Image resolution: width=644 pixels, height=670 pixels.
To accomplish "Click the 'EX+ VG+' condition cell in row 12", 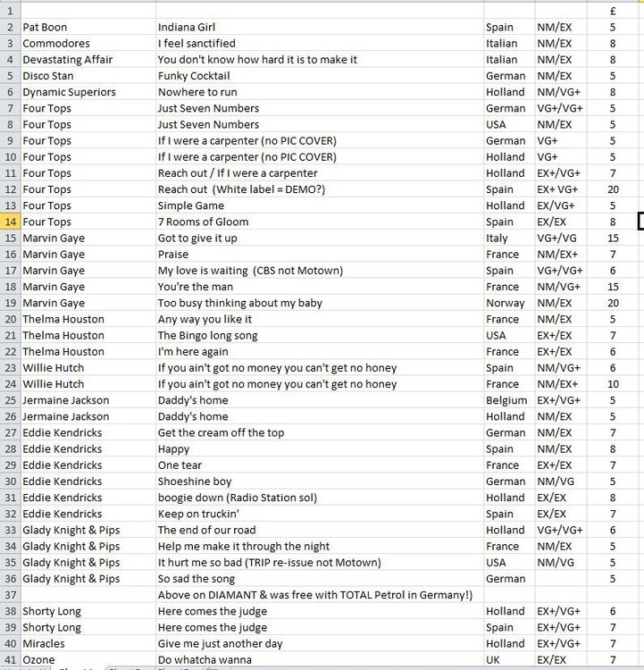I will [561, 189].
